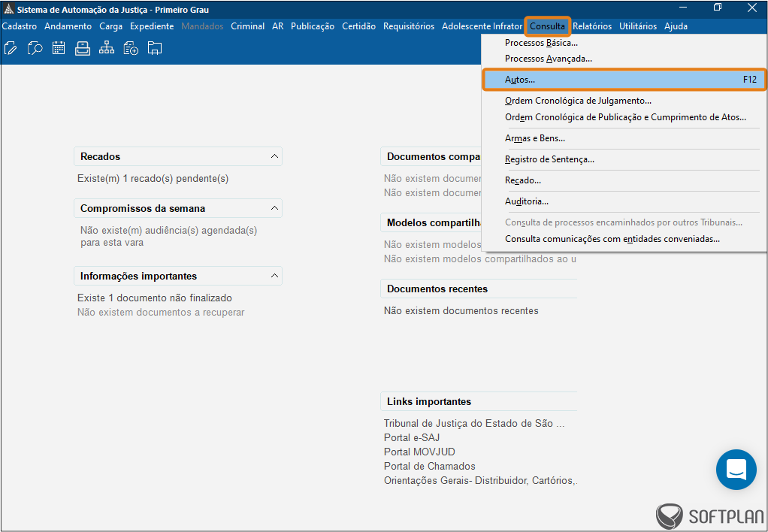Image resolution: width=768 pixels, height=532 pixels.
Task: Choose Registro de Sentença menu entry
Action: 624,159
